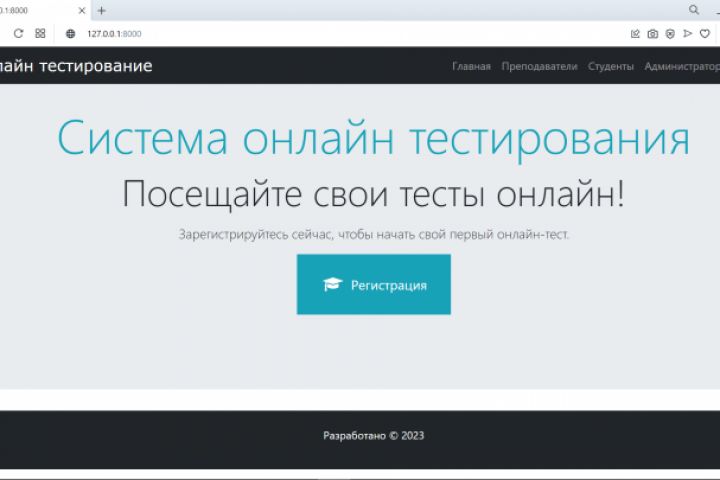Image resolution: width=720 pixels, height=480 pixels.
Task: Click the footer text Разработано © 2023
Action: [x=373, y=435]
